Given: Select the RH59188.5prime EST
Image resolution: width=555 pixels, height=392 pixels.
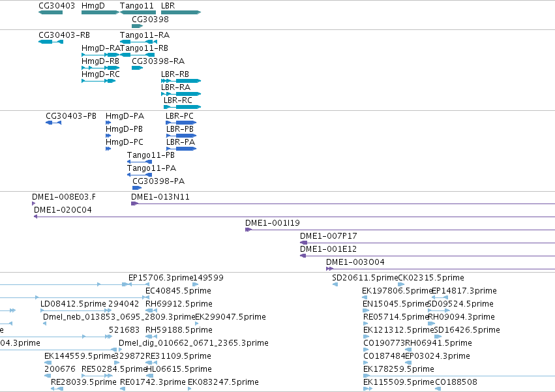Looking at the screenshot, I should [x=151, y=337].
